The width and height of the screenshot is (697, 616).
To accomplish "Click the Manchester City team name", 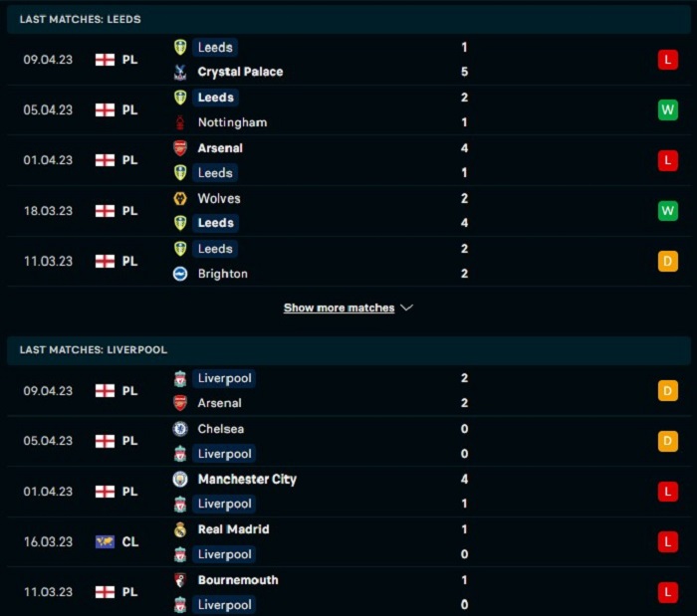I will (247, 479).
